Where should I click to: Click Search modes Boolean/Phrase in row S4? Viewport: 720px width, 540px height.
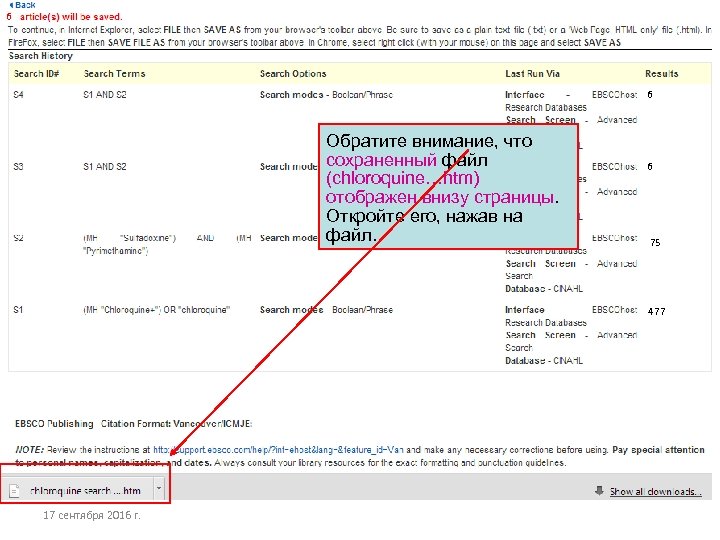tap(326, 95)
